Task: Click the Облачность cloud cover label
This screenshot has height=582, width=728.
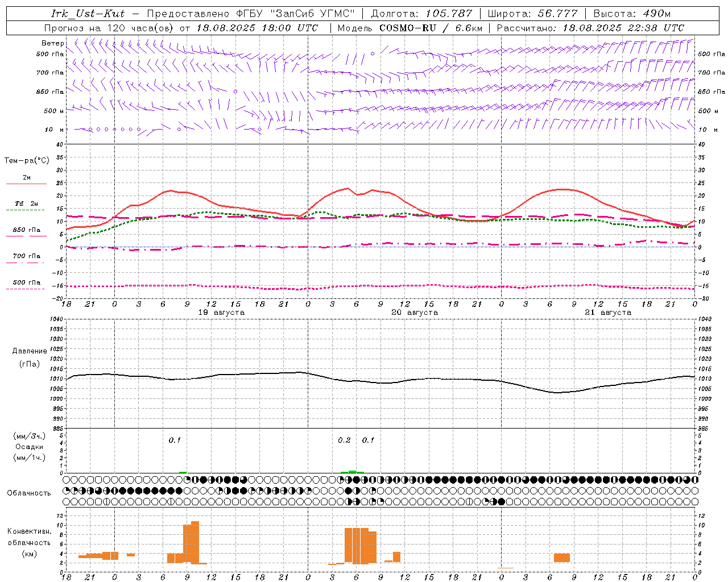Action: (29, 493)
